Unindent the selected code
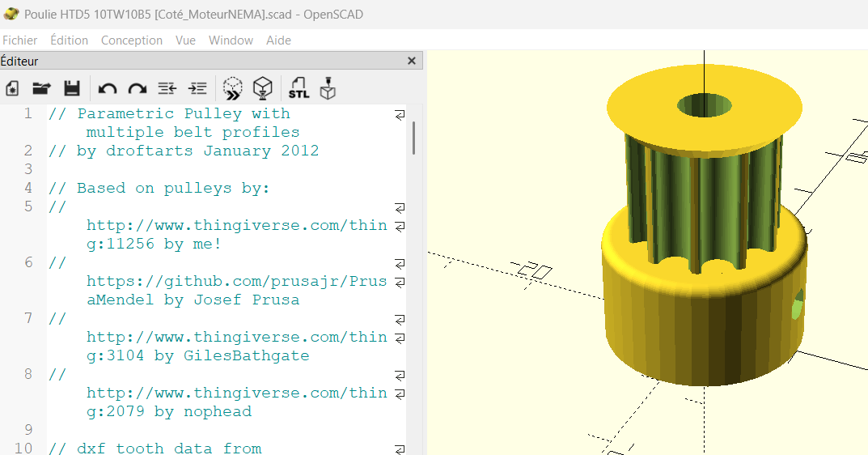The width and height of the screenshot is (868, 455). coord(167,88)
